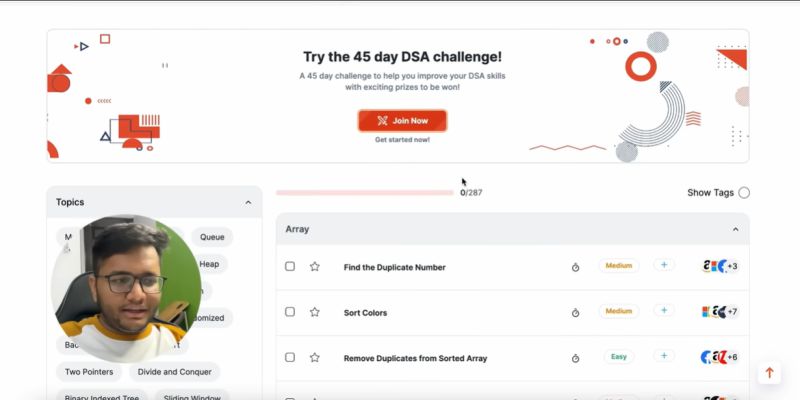Click the timer icon for Find the Duplicate Number
Viewport: 800px width, 400px height.
pos(576,267)
